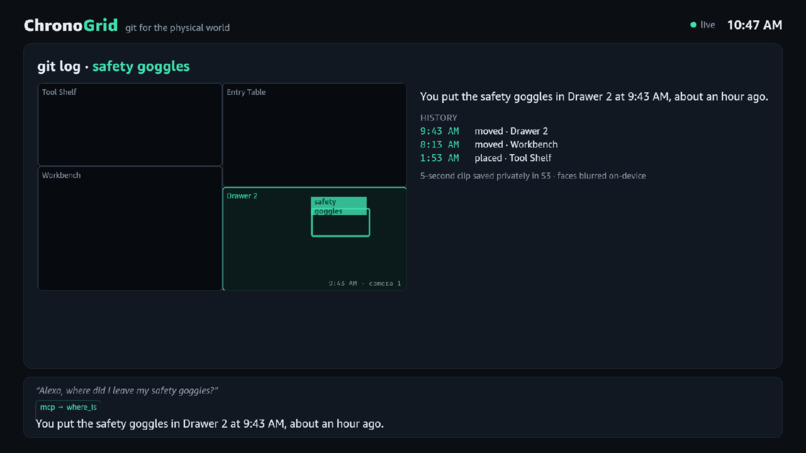Open the 8:13 AM moved Workbench entry

(x=489, y=144)
